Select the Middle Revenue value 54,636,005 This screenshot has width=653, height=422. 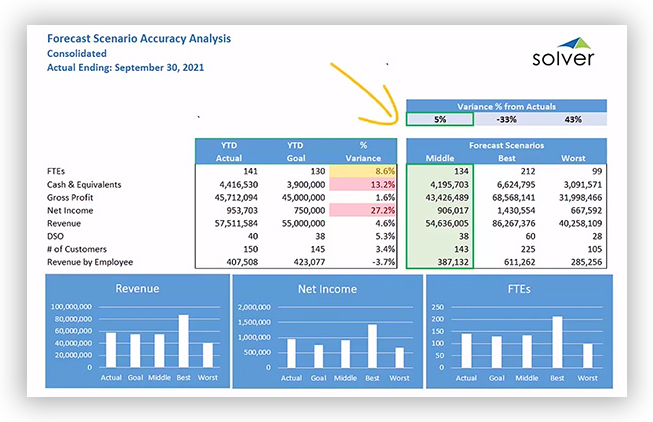pyautogui.click(x=447, y=223)
